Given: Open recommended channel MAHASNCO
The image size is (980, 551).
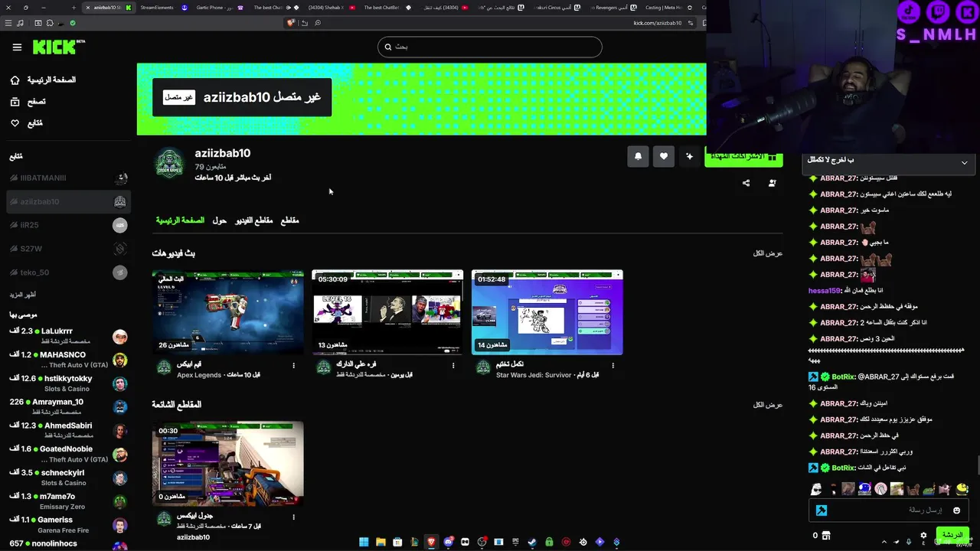Looking at the screenshot, I should pyautogui.click(x=69, y=360).
